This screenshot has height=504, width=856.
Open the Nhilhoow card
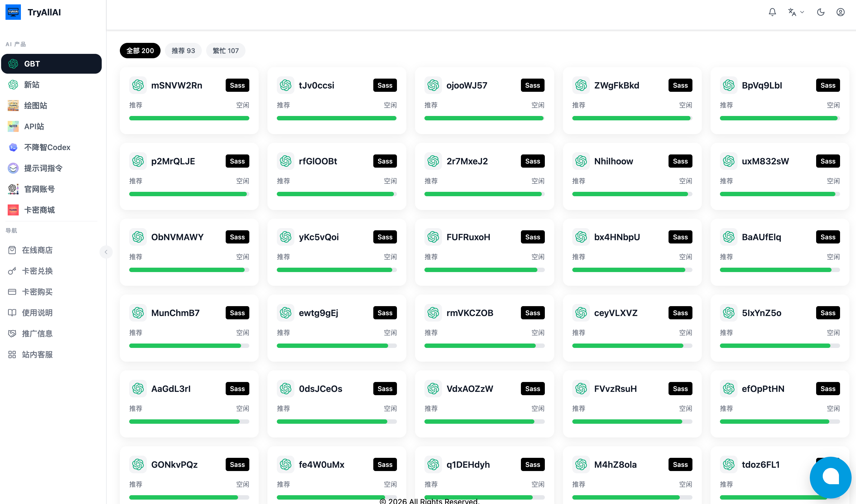click(632, 176)
